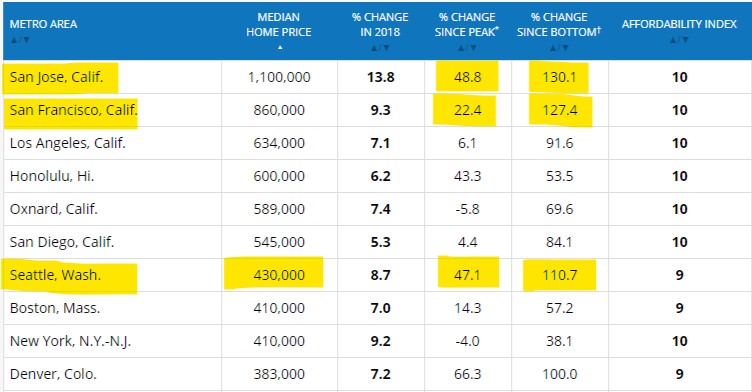Viewport: 752px width, 392px height.
Task: Click Seattle median price 430,000 cell
Action: click(279, 275)
